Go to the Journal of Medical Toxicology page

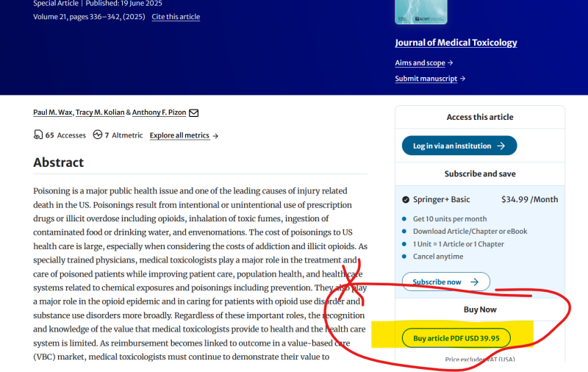click(456, 43)
